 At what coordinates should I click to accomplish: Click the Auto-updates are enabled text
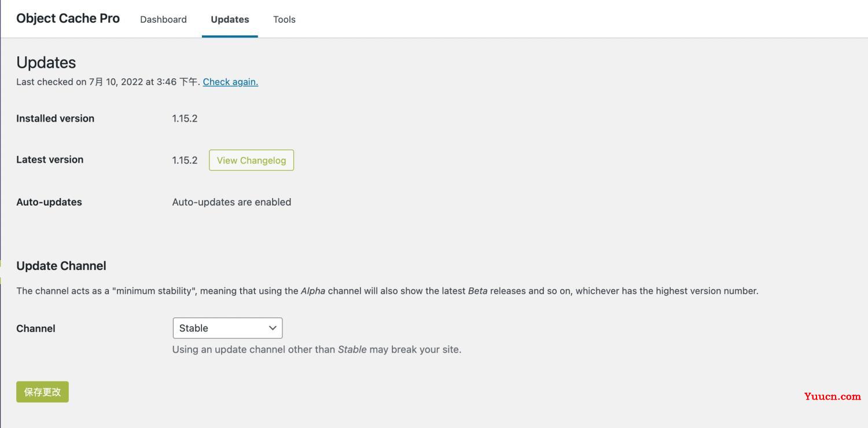231,202
